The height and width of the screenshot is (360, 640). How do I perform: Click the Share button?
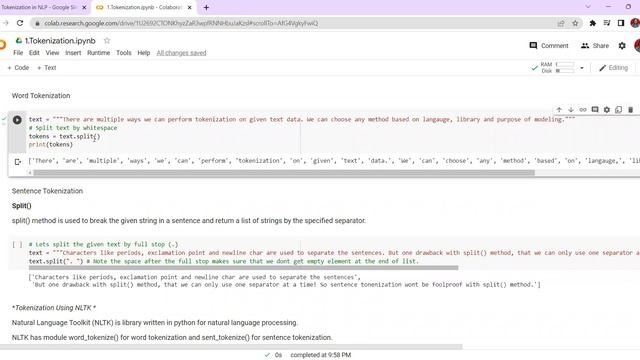tap(595, 46)
